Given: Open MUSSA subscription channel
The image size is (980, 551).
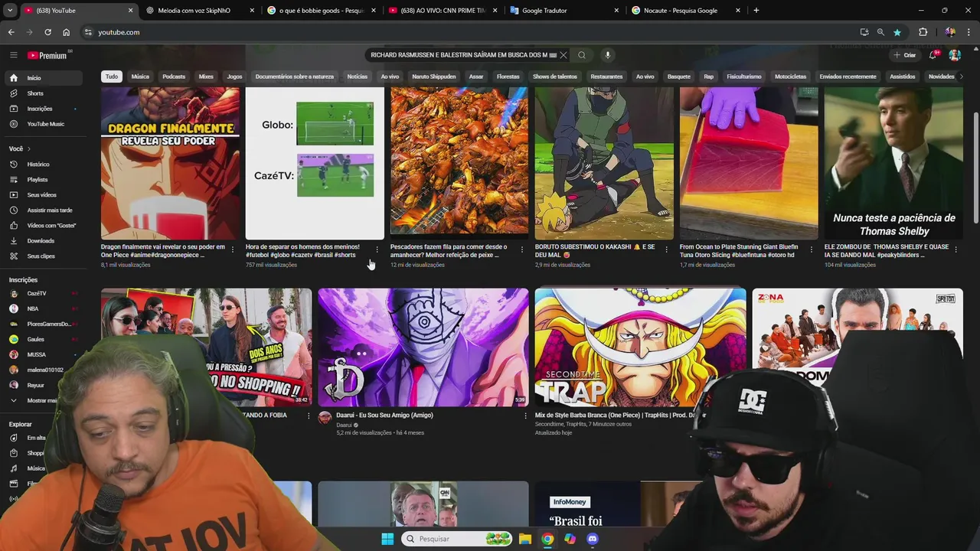Looking at the screenshot, I should tap(43, 355).
